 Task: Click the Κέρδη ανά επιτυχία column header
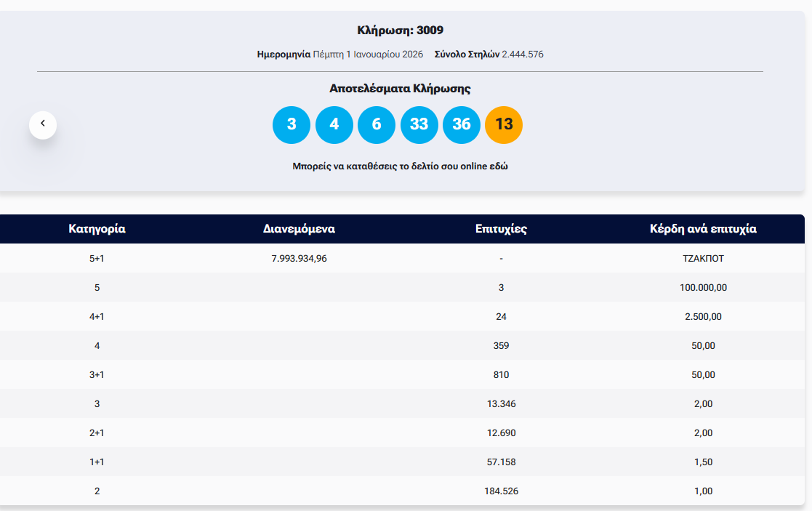[703, 229]
